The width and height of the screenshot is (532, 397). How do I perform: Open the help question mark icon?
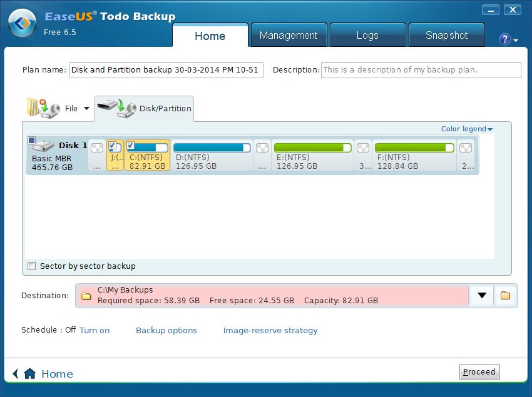tap(505, 39)
